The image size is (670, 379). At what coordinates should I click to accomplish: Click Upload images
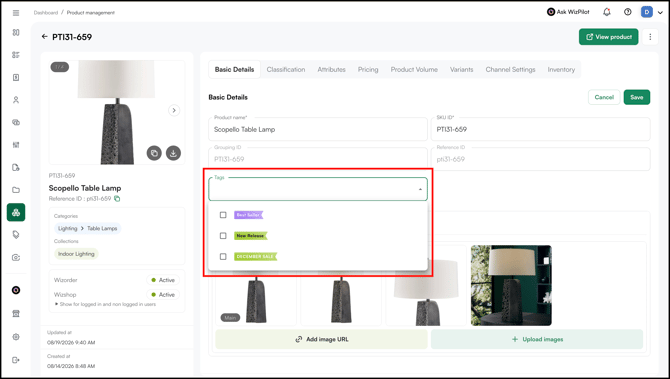point(537,339)
